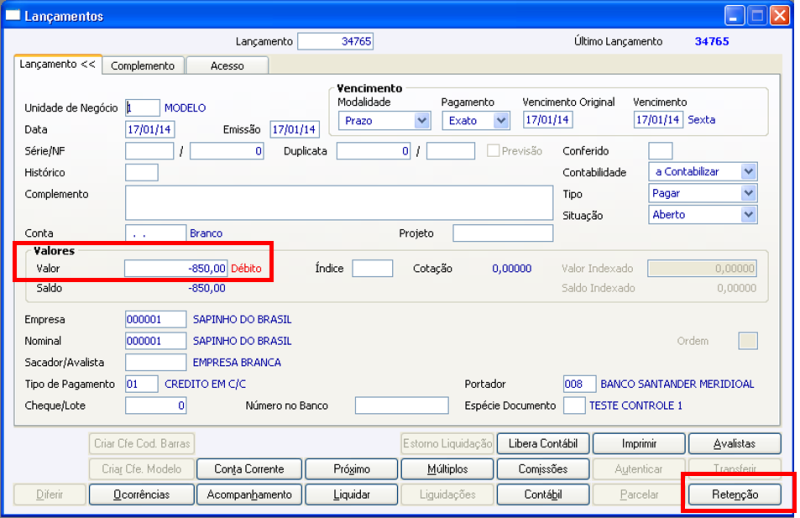Click the Projeto field

(x=503, y=233)
